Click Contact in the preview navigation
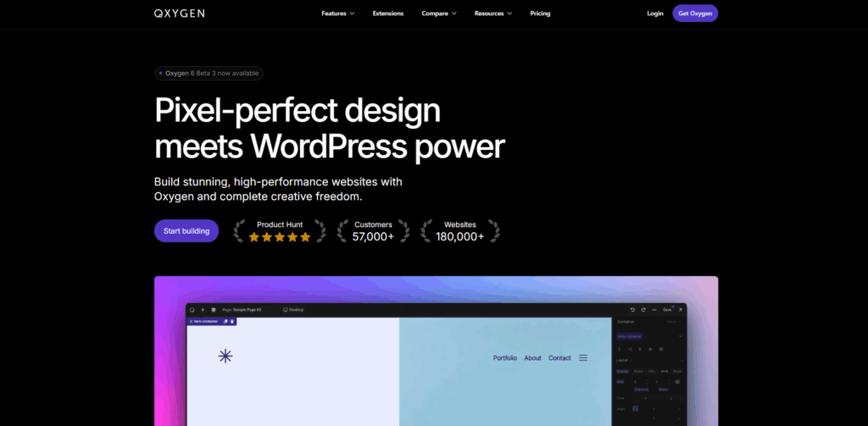This screenshot has height=426, width=868. pos(559,358)
